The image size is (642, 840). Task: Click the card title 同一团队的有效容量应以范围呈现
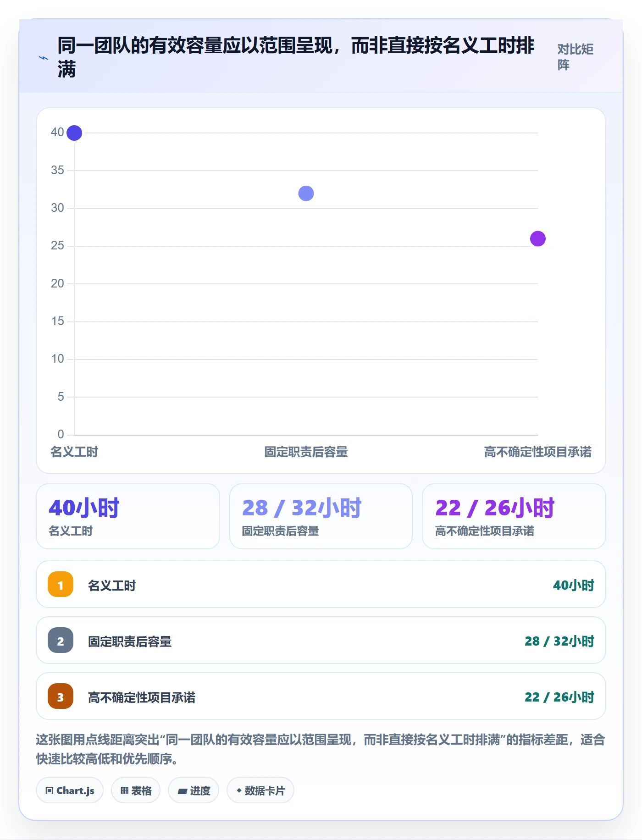[x=296, y=57]
